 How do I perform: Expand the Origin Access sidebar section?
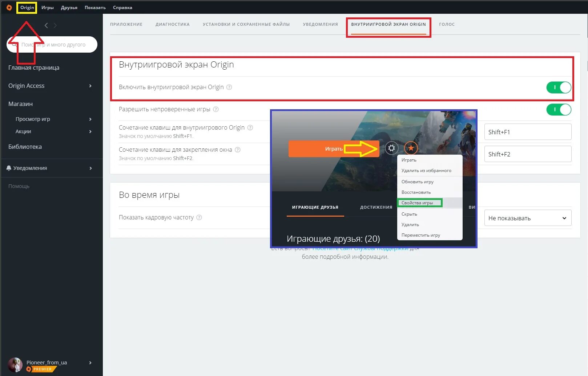(x=90, y=86)
